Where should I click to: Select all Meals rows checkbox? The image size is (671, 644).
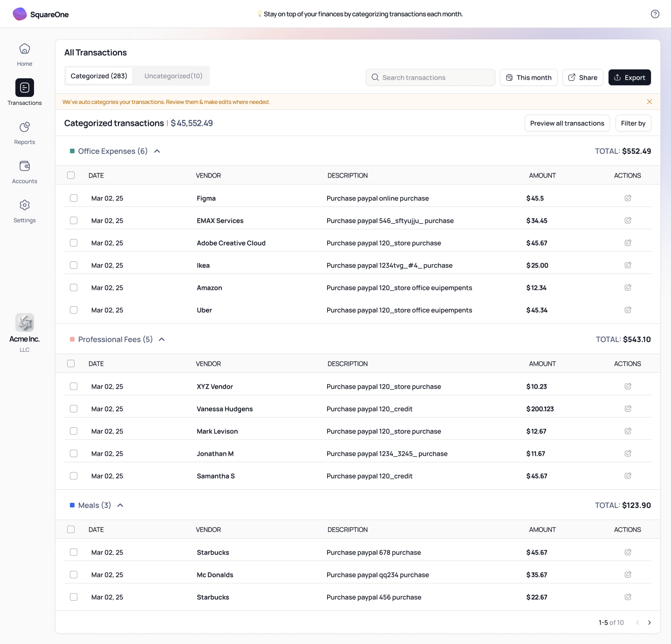click(71, 529)
